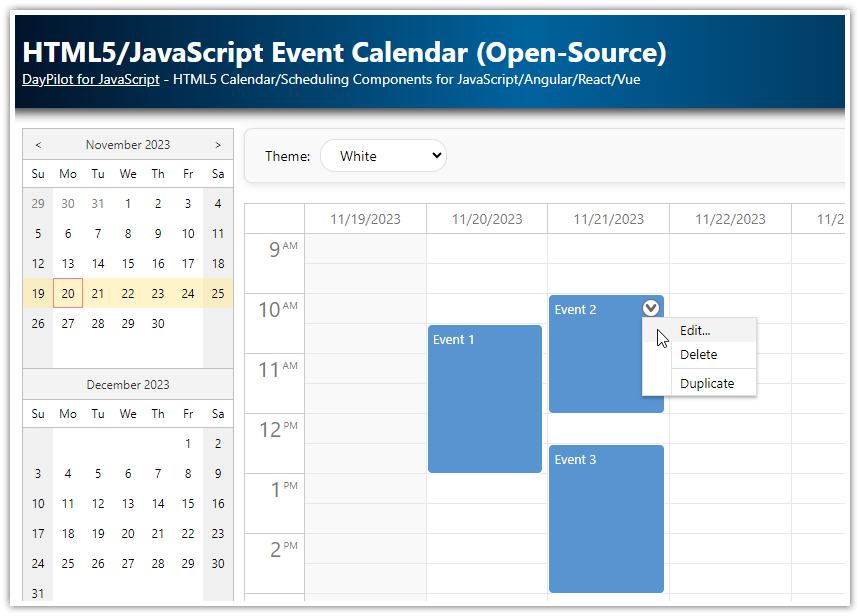Select Event 1 in the calendar
Image resolution: width=860 pixels, height=616 pixels.
484,400
